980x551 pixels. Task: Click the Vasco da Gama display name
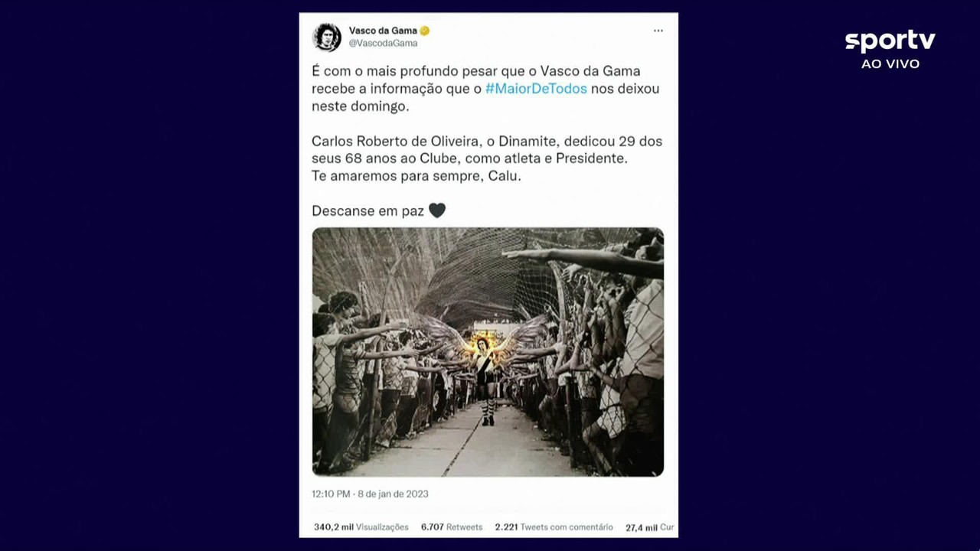pyautogui.click(x=383, y=31)
